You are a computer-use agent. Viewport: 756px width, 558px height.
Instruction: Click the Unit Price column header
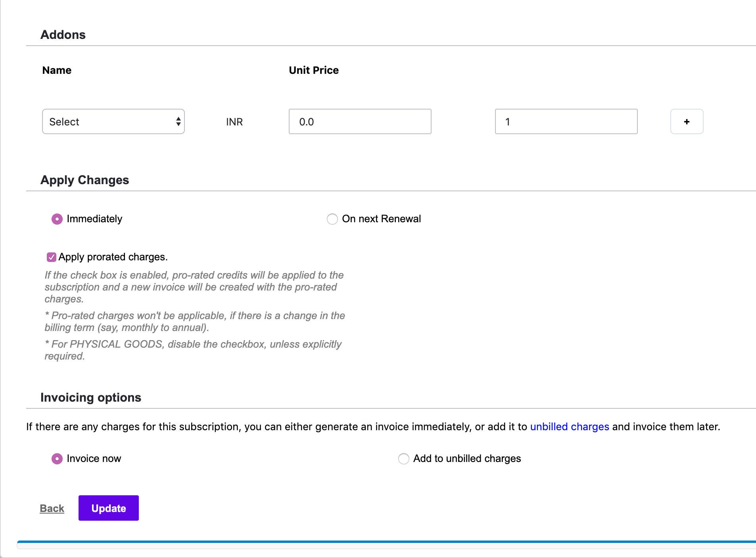pyautogui.click(x=314, y=70)
